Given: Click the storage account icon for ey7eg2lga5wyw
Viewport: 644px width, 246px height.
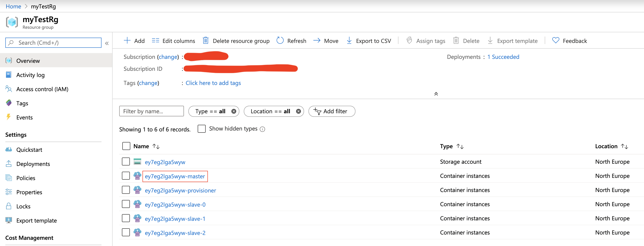Looking at the screenshot, I should coord(137,162).
